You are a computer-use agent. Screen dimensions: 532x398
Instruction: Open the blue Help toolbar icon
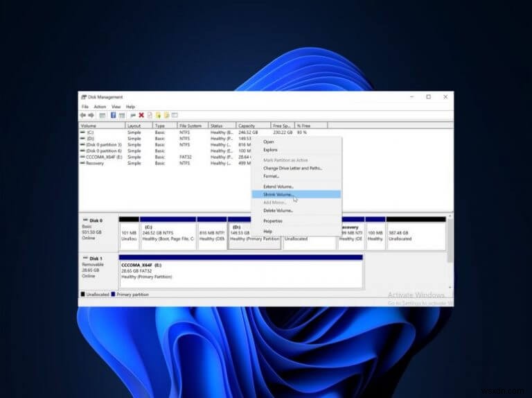tap(114, 116)
